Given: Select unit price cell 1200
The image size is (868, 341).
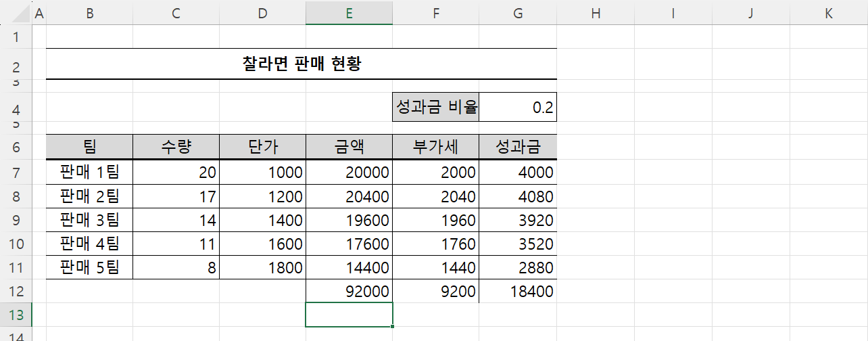Looking at the screenshot, I should pos(262,196).
